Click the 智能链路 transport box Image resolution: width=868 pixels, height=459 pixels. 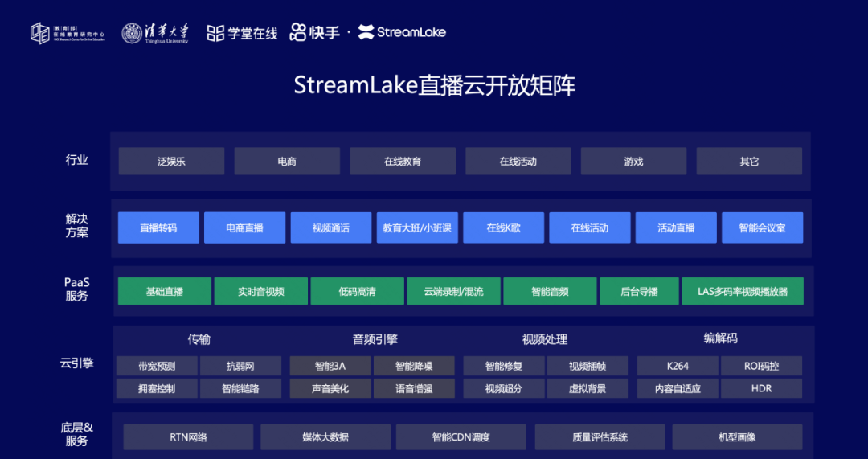pos(240,389)
